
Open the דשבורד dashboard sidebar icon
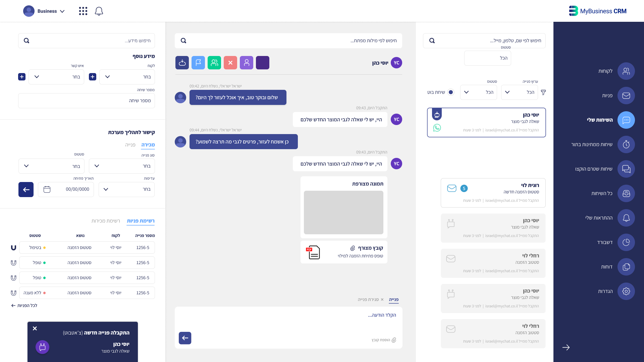[626, 242]
